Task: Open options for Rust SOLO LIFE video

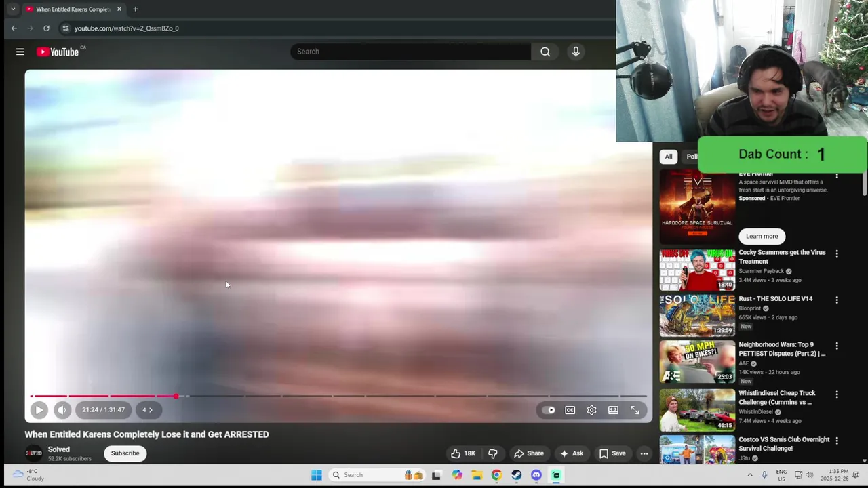Action: click(x=837, y=300)
